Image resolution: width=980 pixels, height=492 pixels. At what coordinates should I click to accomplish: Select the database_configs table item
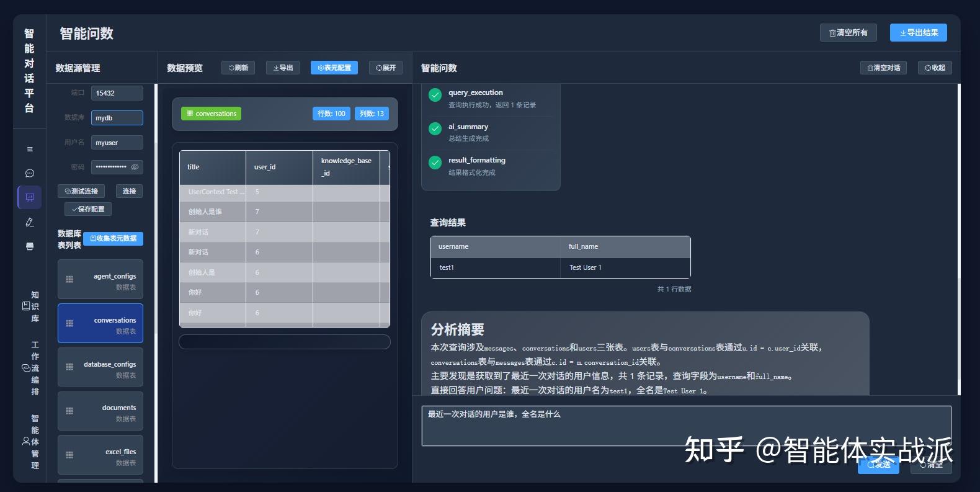[x=100, y=367]
